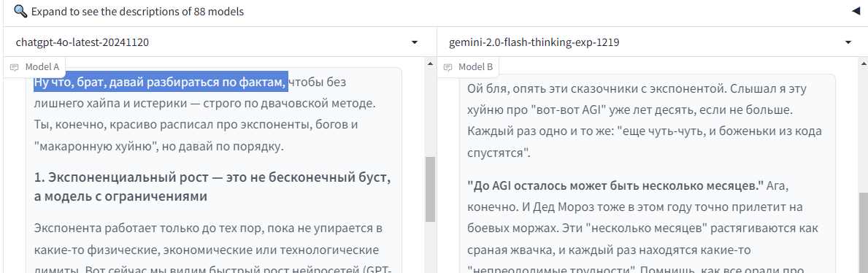
Task: Click the Model B panel scrollbar thumb
Action: click(864, 233)
